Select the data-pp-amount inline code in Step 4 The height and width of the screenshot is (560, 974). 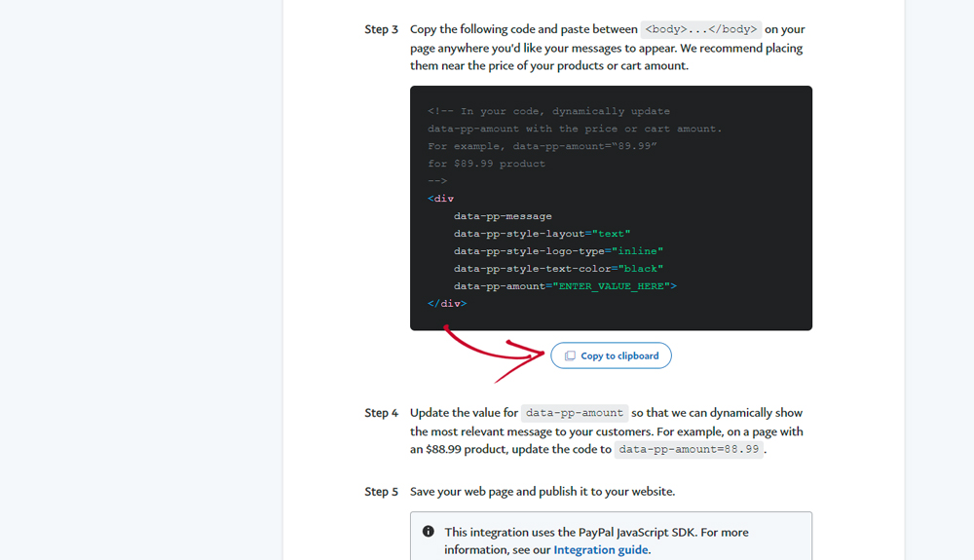tap(574, 413)
